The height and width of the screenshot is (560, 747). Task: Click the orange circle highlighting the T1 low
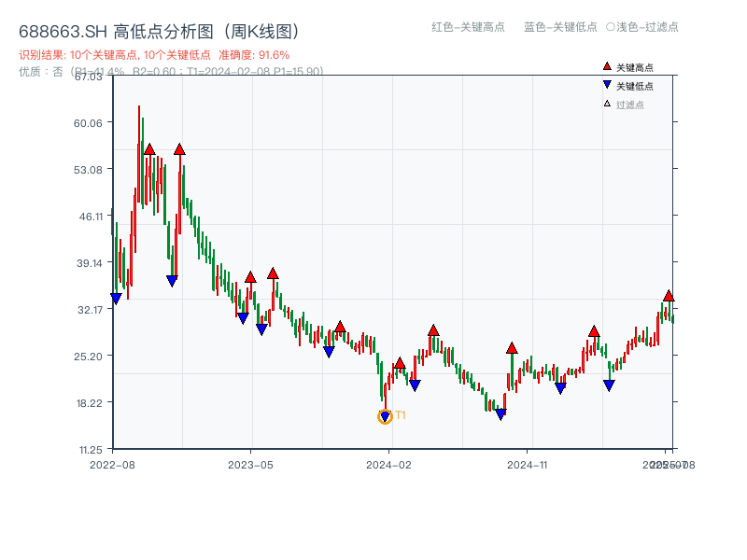[384, 417]
